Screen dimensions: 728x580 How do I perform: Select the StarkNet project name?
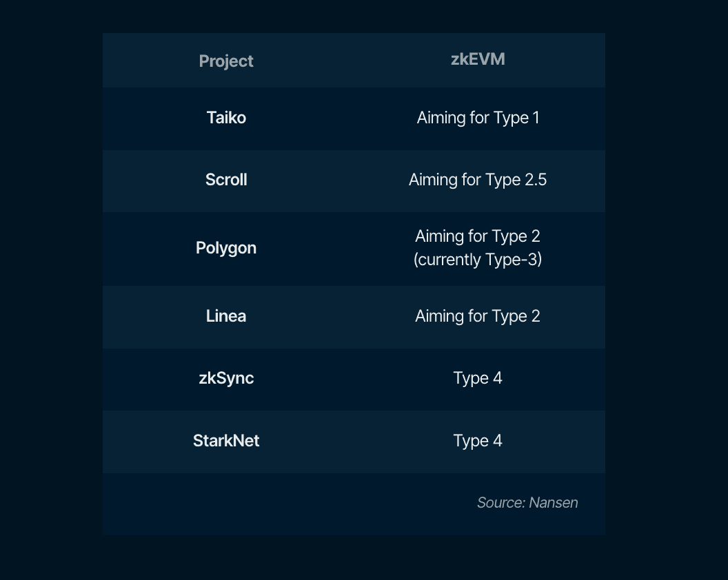[226, 441]
